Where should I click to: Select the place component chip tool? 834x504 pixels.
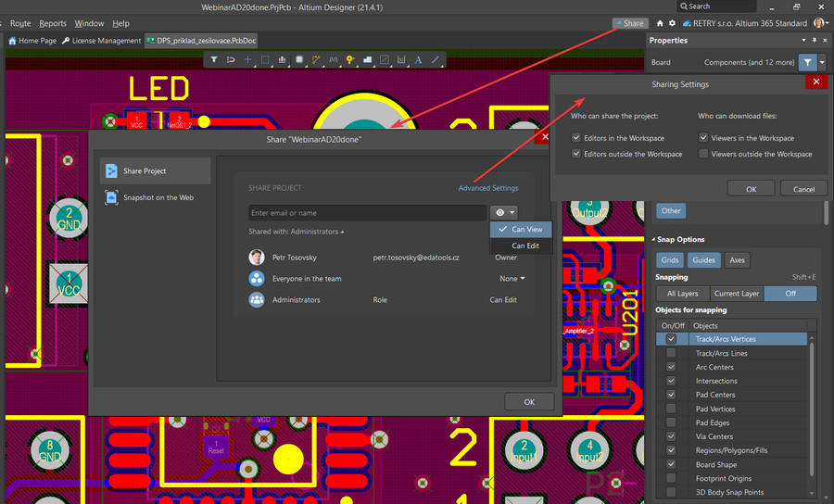(299, 59)
